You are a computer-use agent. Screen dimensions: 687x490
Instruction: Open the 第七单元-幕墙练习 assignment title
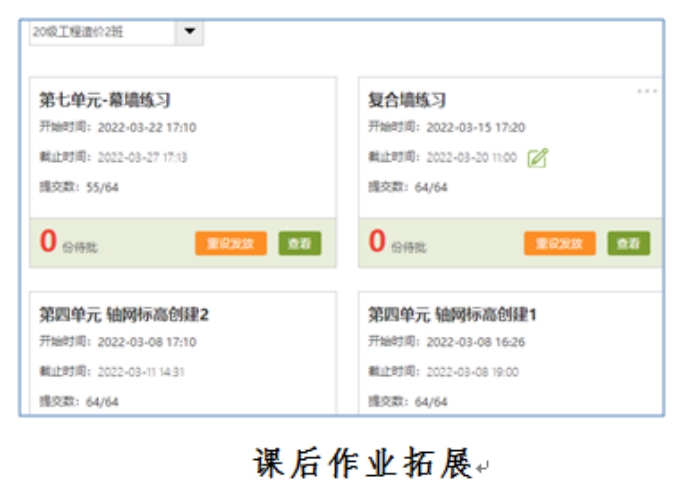tap(105, 100)
